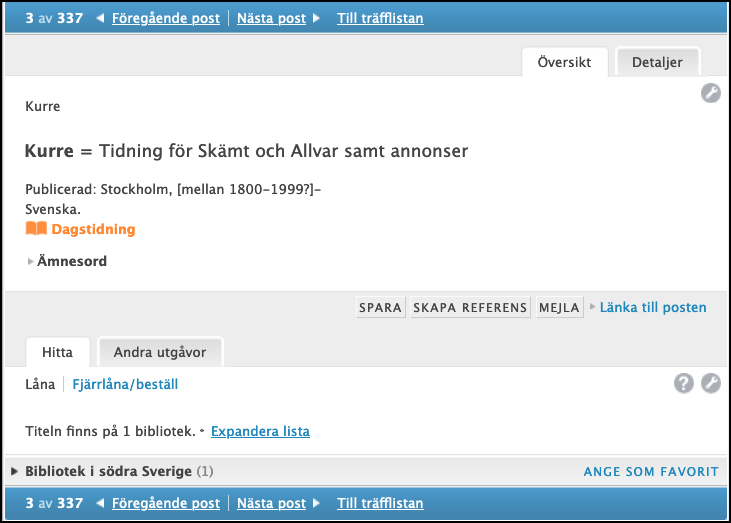Click the MEJLA button

(x=559, y=307)
